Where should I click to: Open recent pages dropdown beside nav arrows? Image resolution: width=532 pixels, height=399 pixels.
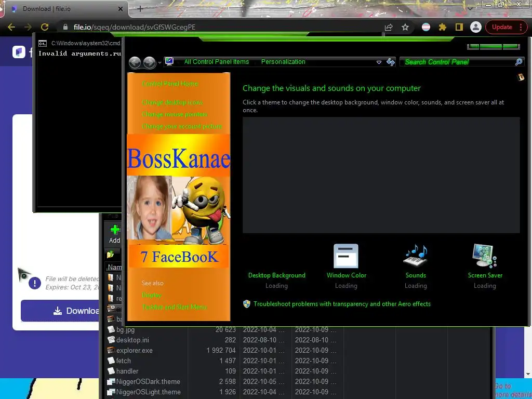[159, 63]
